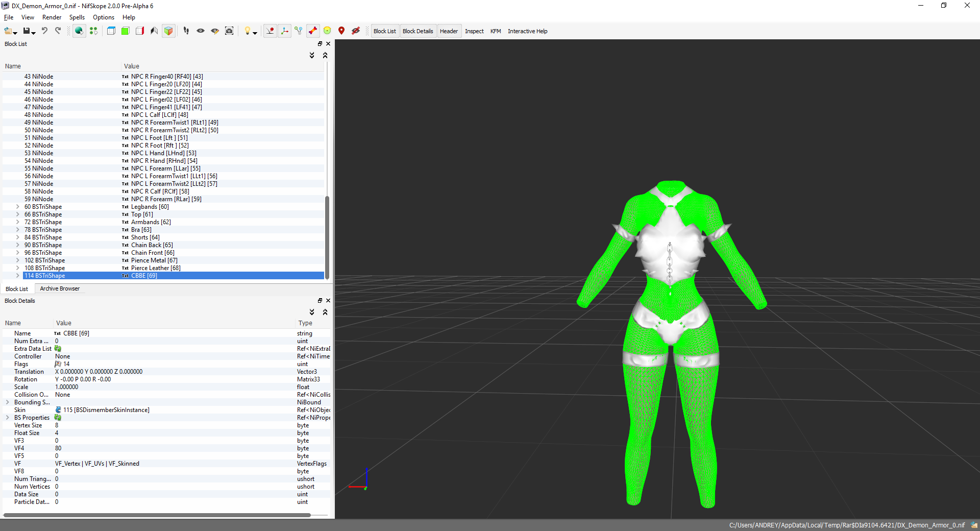Click the Select Object sphere icon
980x531 pixels.
point(79,31)
